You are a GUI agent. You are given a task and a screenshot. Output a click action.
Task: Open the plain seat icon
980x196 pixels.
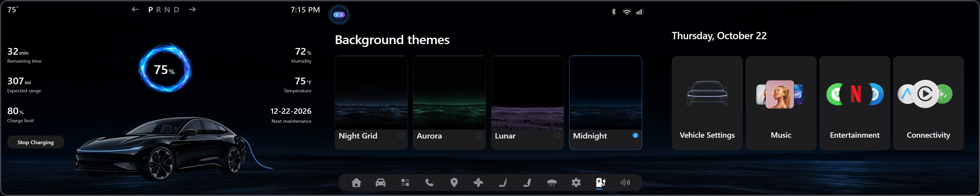(503, 183)
